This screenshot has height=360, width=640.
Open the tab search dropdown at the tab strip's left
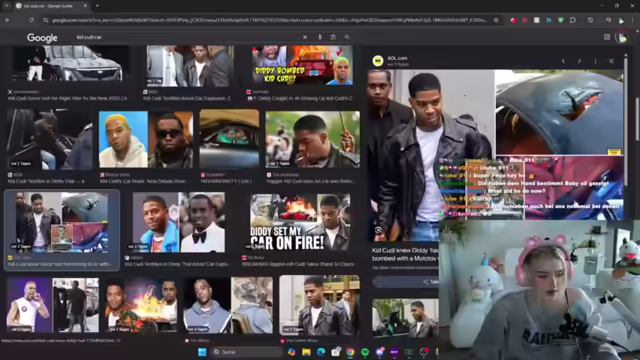pyautogui.click(x=7, y=6)
